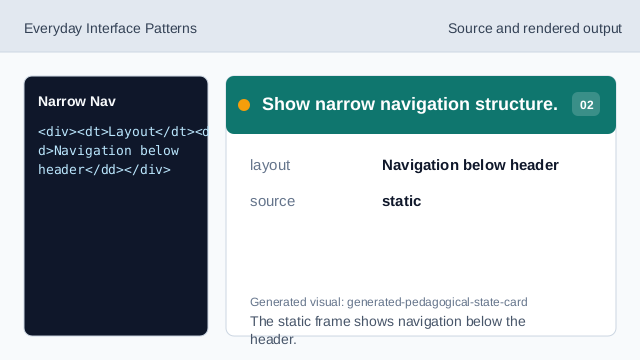Click the 'The static frame shows navigation' description

387,330
